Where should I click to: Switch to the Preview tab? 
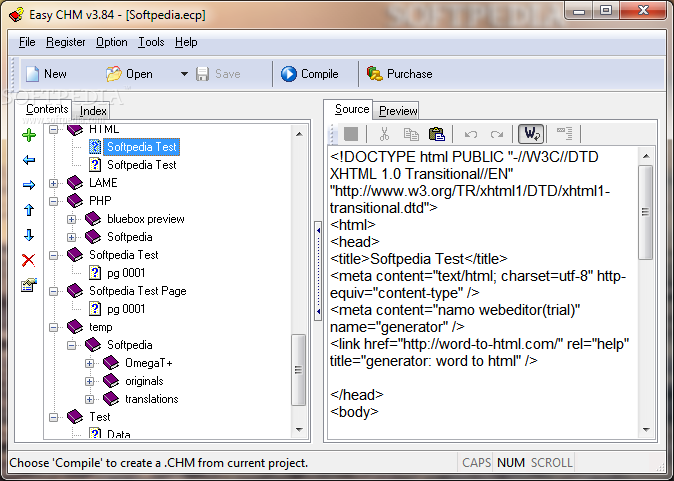pos(398,111)
